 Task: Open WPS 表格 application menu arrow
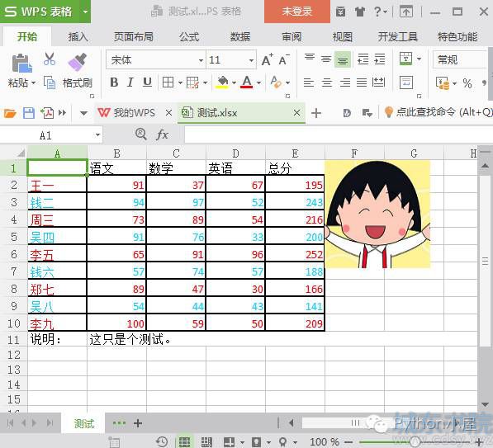85,12
